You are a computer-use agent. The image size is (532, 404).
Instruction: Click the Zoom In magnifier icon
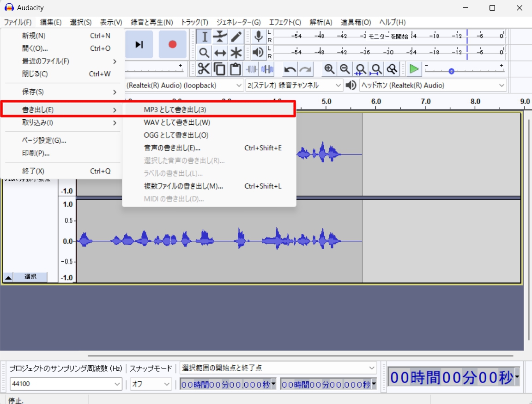click(329, 69)
